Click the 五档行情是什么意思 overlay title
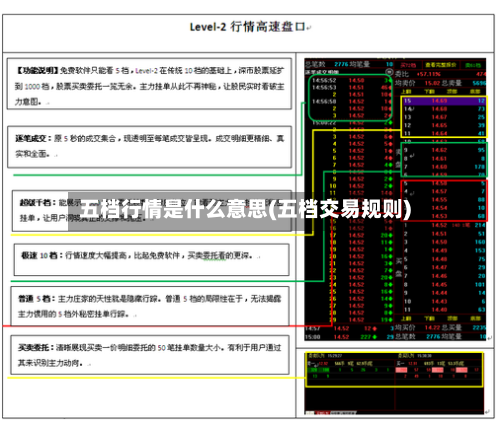This screenshot has height=424, width=500. pos(246,209)
